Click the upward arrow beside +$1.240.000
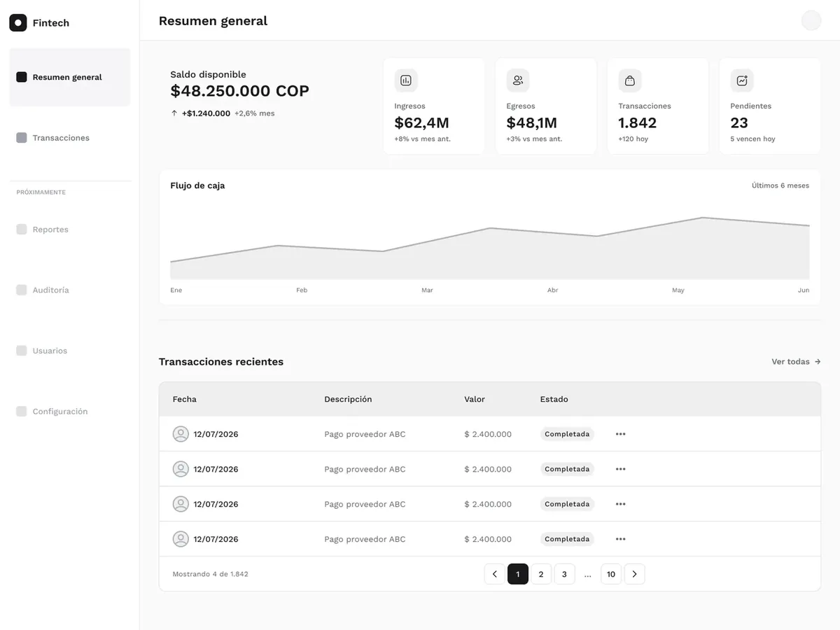 174,113
